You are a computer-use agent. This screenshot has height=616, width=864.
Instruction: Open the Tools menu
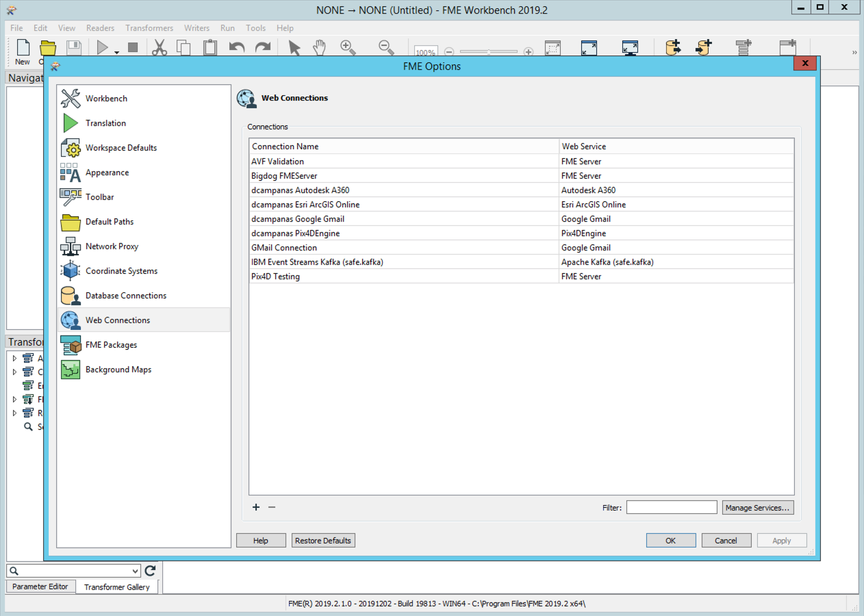tap(256, 28)
